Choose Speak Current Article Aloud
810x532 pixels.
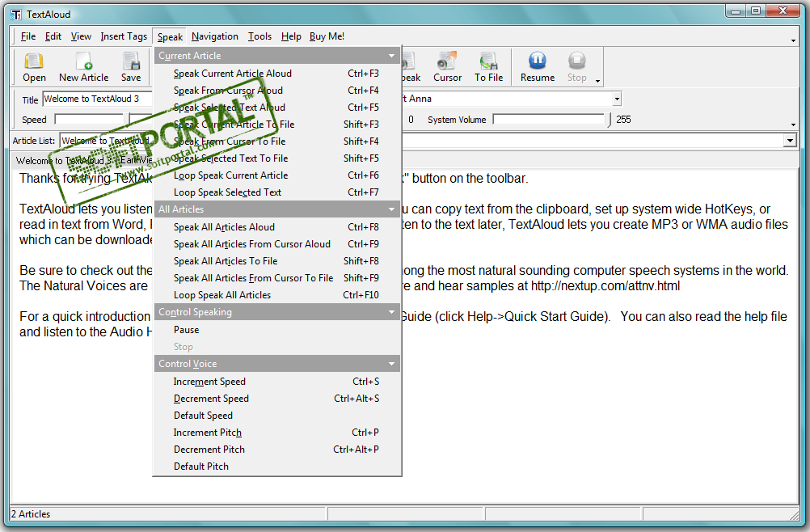click(x=277, y=74)
